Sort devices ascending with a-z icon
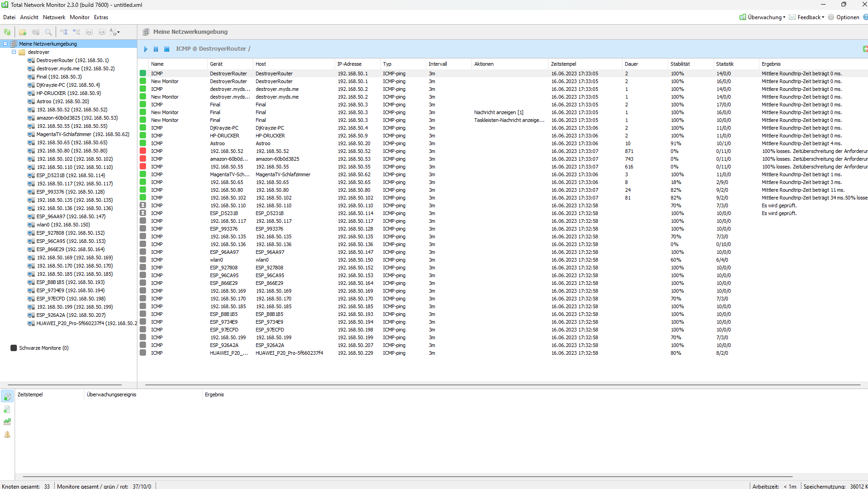Screen dimensions: 868x489 click(x=89, y=32)
